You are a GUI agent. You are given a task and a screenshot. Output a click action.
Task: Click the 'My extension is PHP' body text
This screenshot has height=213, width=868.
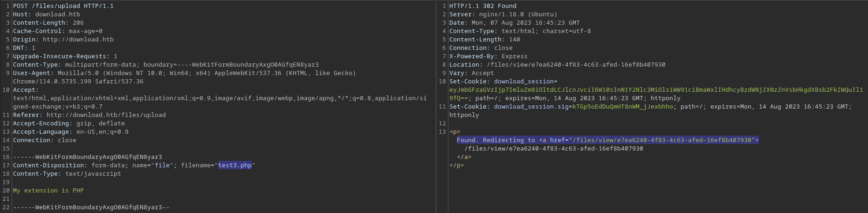tap(48, 191)
